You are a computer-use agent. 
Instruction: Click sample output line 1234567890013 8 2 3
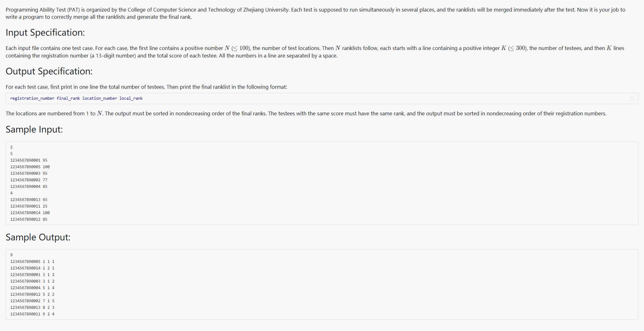pos(32,308)
